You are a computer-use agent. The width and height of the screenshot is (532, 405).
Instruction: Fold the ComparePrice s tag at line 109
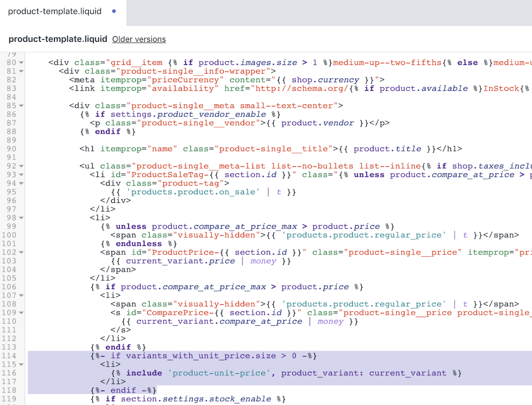pos(21,313)
